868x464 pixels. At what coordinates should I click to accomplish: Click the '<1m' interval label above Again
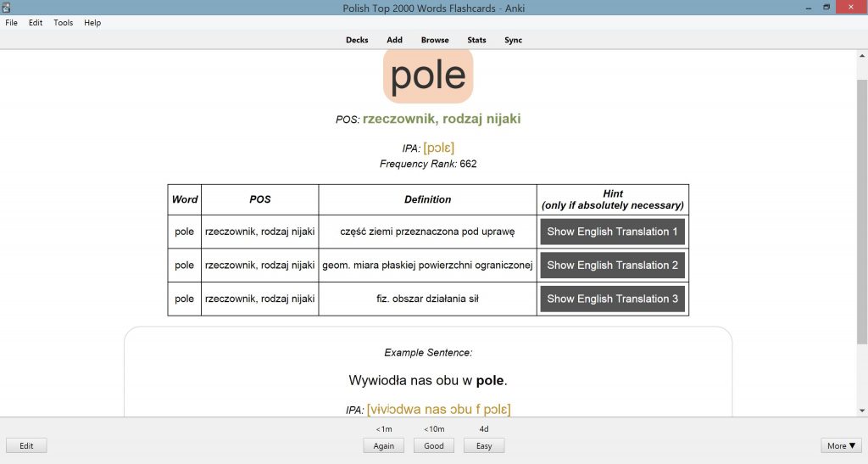tap(384, 429)
